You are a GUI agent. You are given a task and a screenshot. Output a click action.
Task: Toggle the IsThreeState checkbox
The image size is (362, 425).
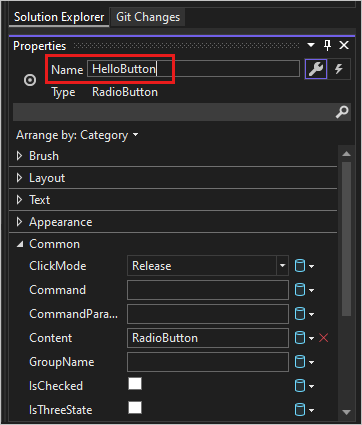click(135, 407)
